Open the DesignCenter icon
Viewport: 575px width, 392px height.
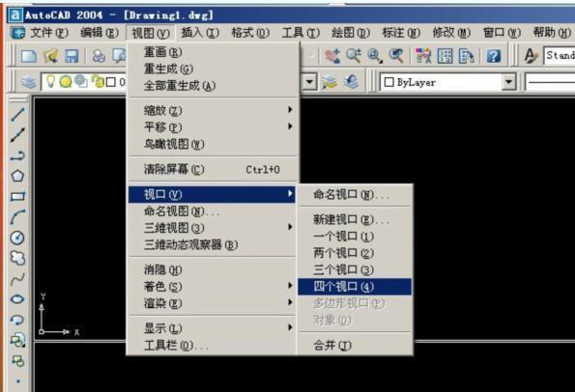pyautogui.click(x=445, y=56)
